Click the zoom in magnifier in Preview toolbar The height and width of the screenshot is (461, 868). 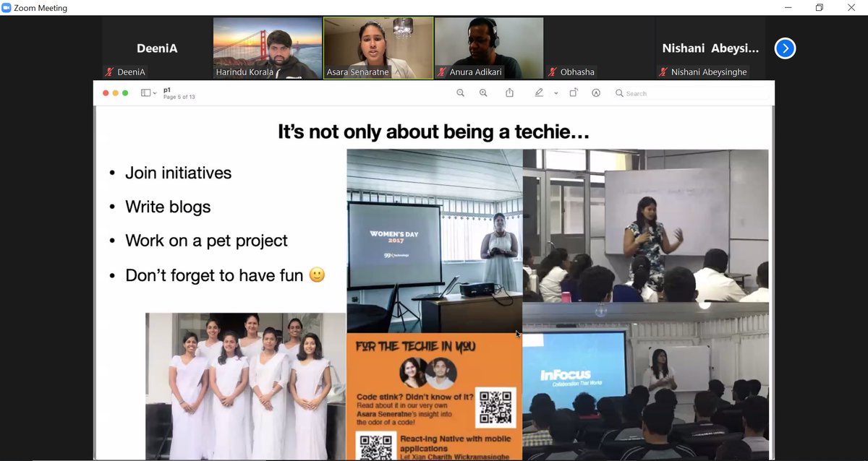click(x=483, y=93)
